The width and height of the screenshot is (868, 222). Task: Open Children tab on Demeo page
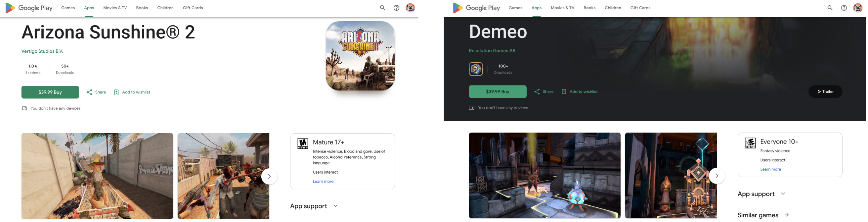coord(613,8)
